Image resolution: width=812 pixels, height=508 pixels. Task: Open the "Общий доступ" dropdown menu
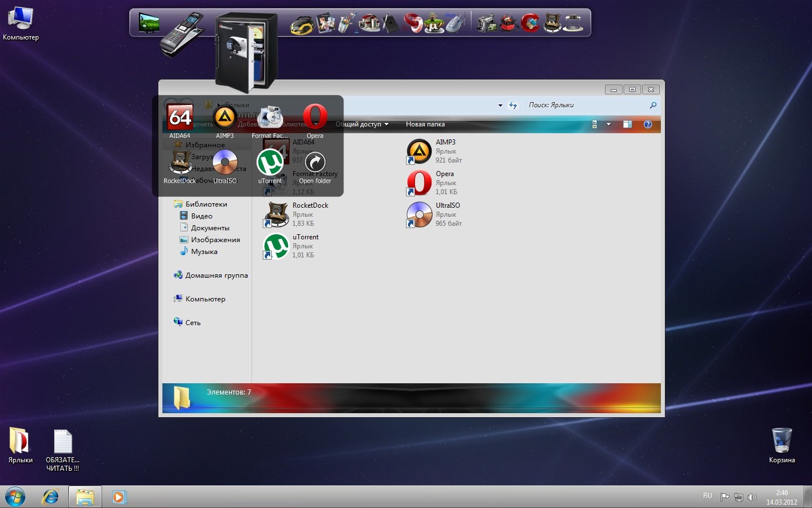click(x=362, y=124)
